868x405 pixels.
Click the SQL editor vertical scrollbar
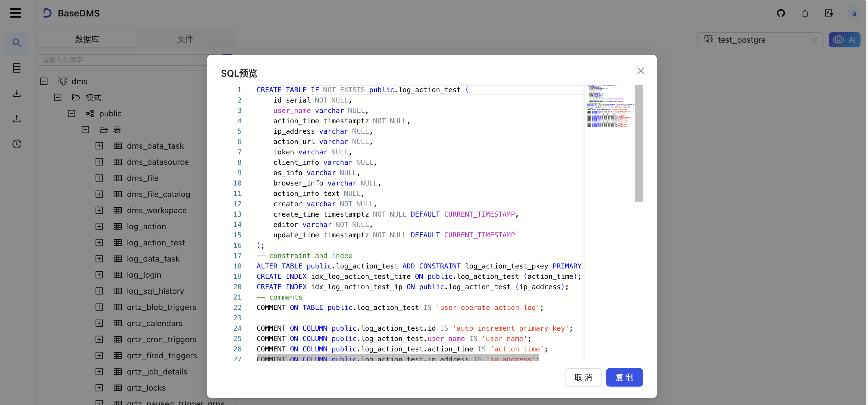[x=639, y=143]
